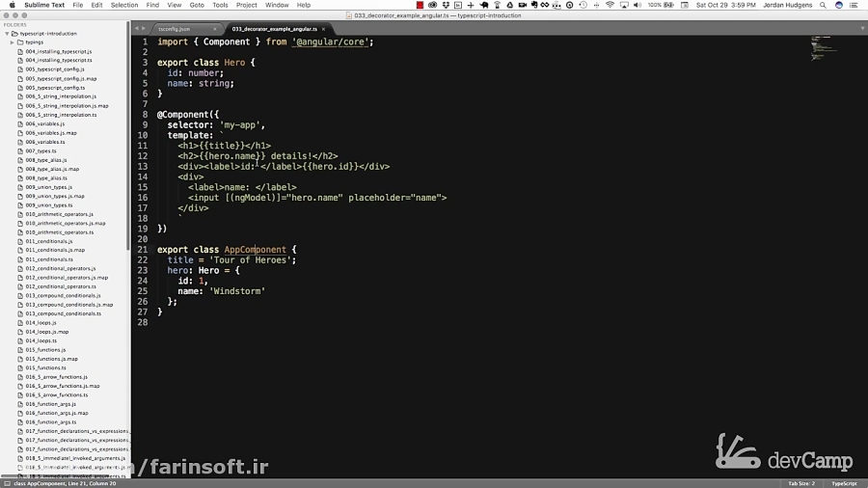Open the Notification Center icon
Image resolution: width=868 pixels, height=488 pixels.
click(x=854, y=5)
